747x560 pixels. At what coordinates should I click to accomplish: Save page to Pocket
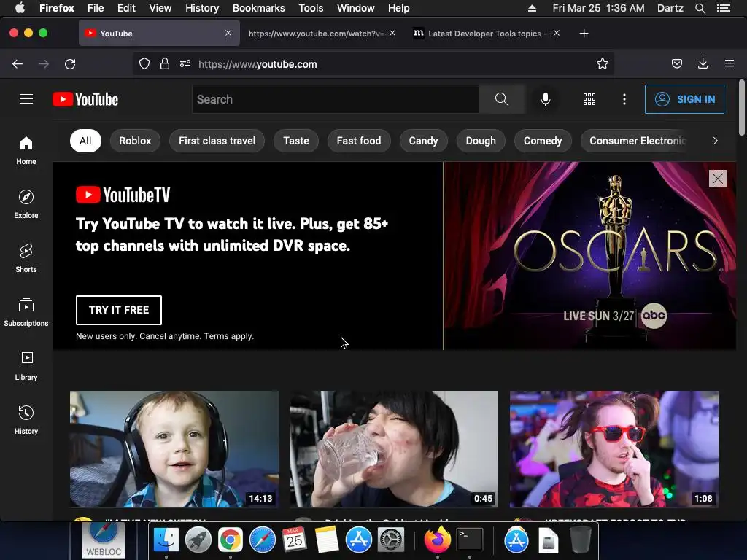(677, 64)
